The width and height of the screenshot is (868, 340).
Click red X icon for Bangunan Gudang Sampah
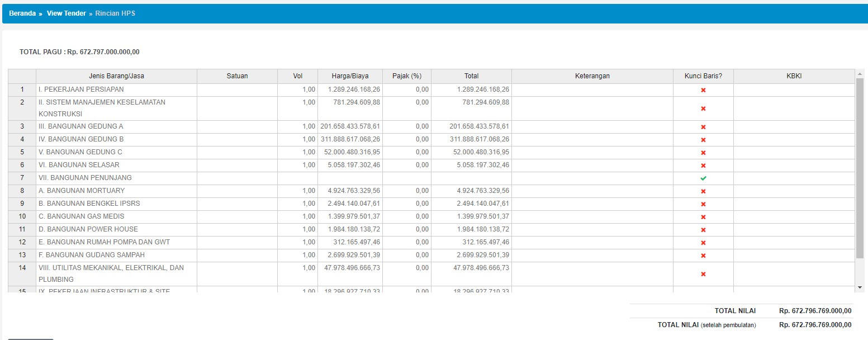(x=703, y=256)
